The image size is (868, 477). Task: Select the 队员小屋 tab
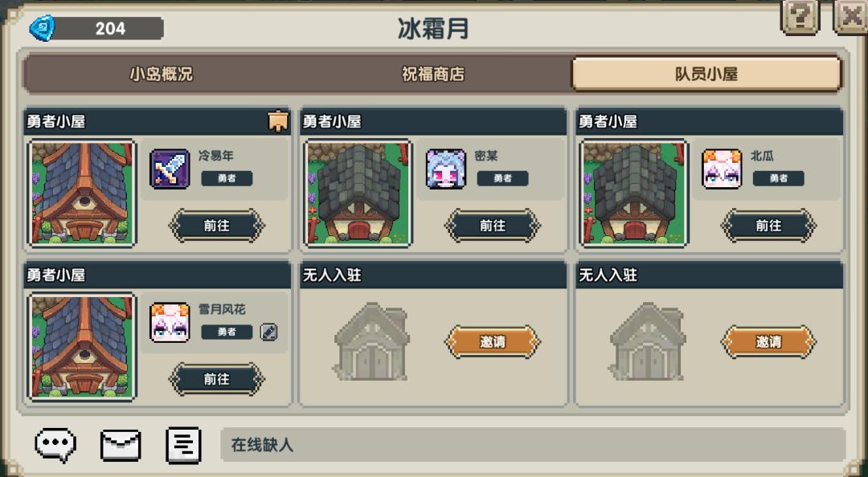point(706,74)
